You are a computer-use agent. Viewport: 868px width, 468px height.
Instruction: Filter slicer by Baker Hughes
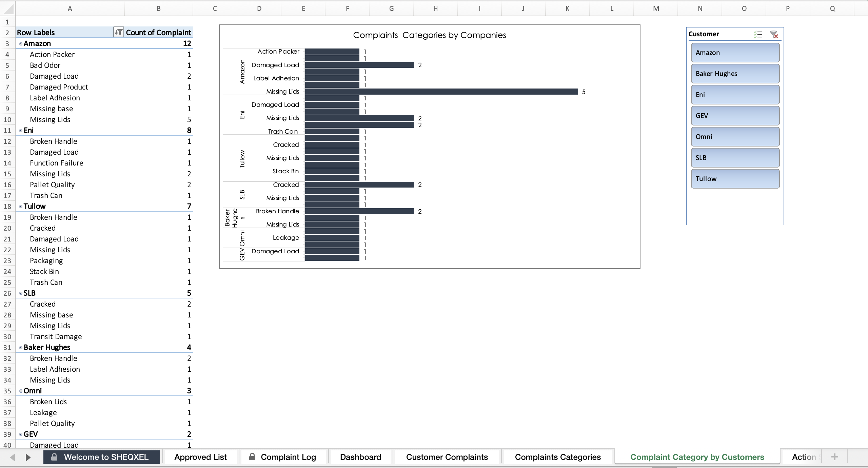pos(735,74)
